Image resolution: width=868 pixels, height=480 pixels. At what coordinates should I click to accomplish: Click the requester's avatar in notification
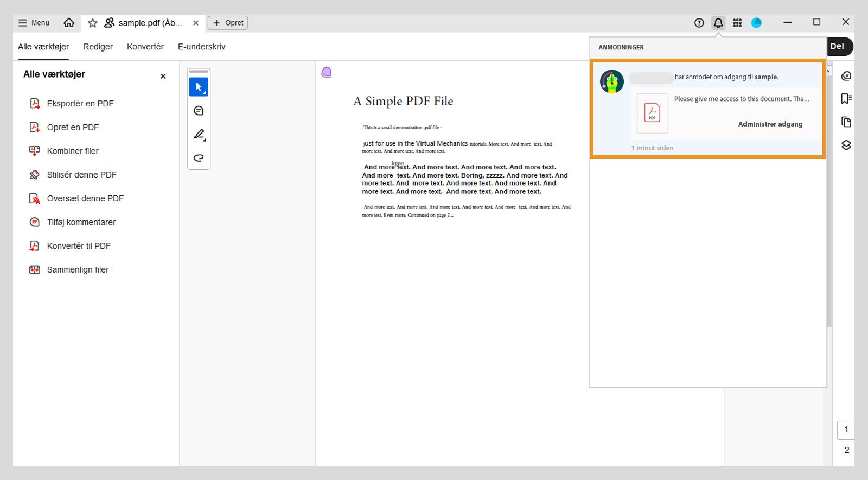click(612, 81)
